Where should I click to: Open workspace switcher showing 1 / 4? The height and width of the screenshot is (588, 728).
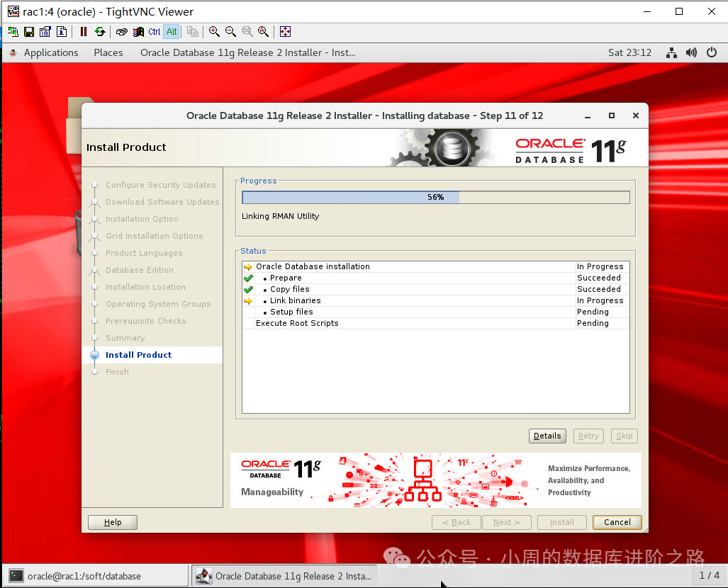point(709,575)
